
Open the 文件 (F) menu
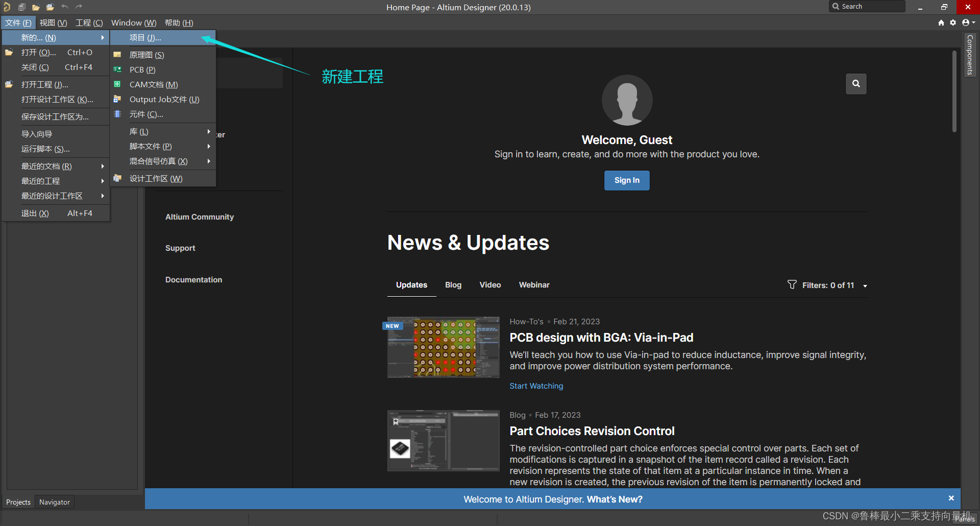(x=18, y=22)
